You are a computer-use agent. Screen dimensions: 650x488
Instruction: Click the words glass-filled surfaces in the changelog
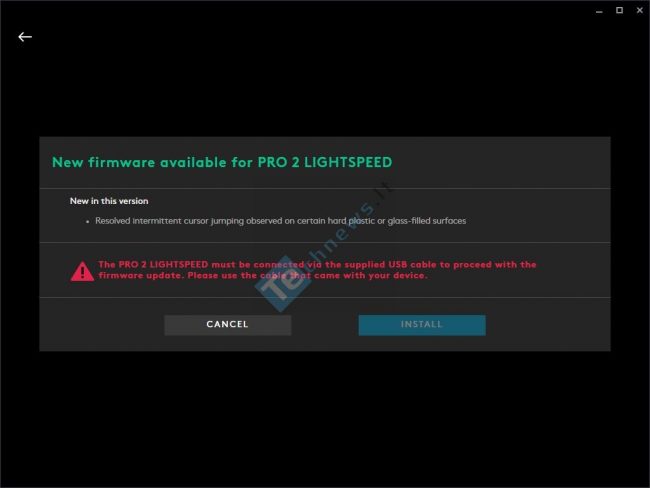tap(427, 221)
